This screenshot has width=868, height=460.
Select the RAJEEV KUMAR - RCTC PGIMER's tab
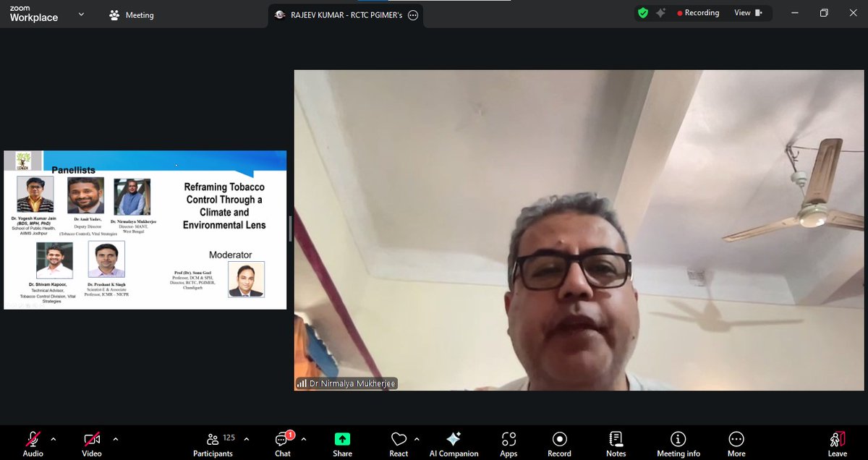pyautogui.click(x=346, y=14)
